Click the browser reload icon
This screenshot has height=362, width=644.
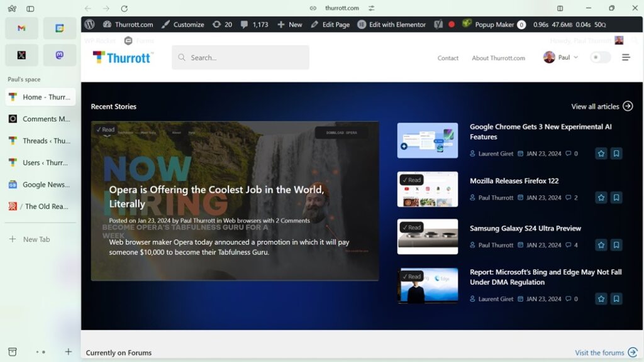(124, 9)
